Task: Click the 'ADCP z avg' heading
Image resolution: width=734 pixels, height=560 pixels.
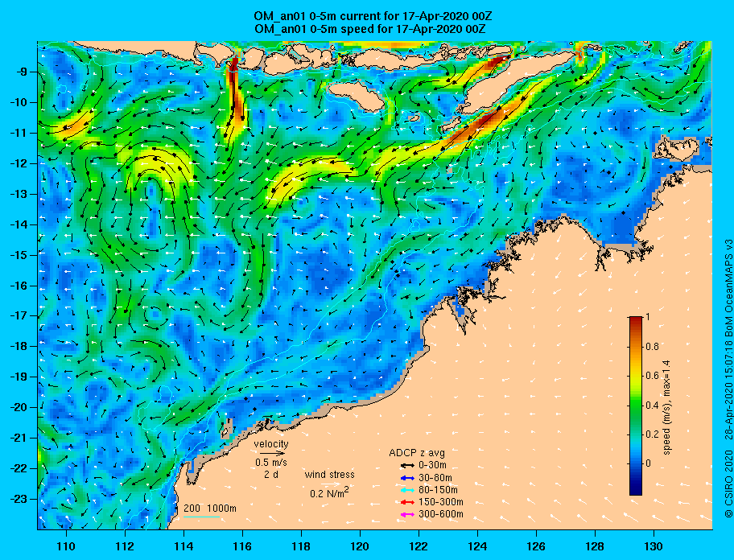Action: [417, 453]
